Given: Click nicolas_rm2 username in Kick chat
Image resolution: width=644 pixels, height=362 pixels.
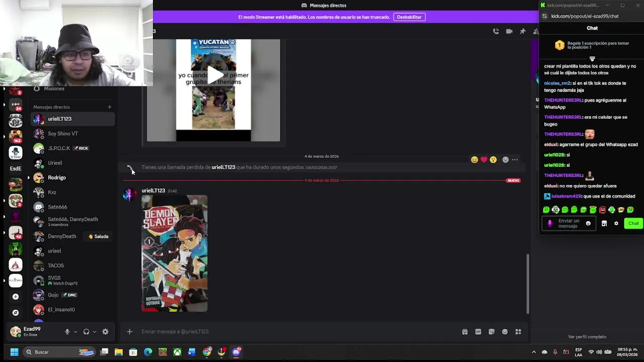Looking at the screenshot, I should pos(557,83).
